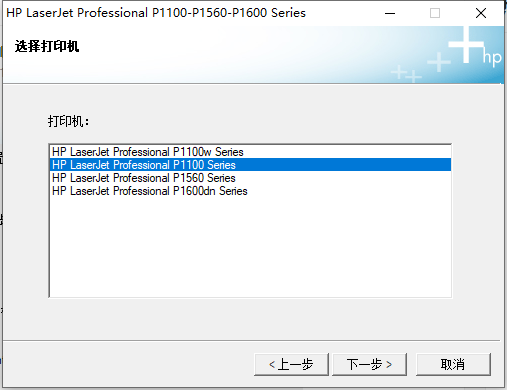
Task: Click the pair of small plus signs in the banner
Action: [x=406, y=74]
